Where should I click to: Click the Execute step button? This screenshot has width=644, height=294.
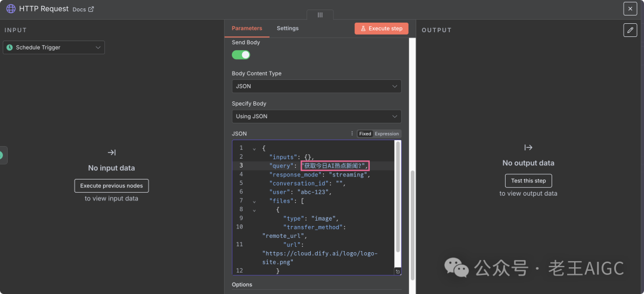click(382, 29)
